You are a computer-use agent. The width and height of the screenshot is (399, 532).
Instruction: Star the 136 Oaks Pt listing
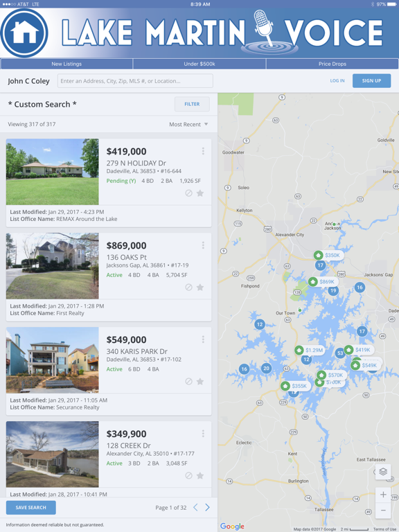[200, 287]
